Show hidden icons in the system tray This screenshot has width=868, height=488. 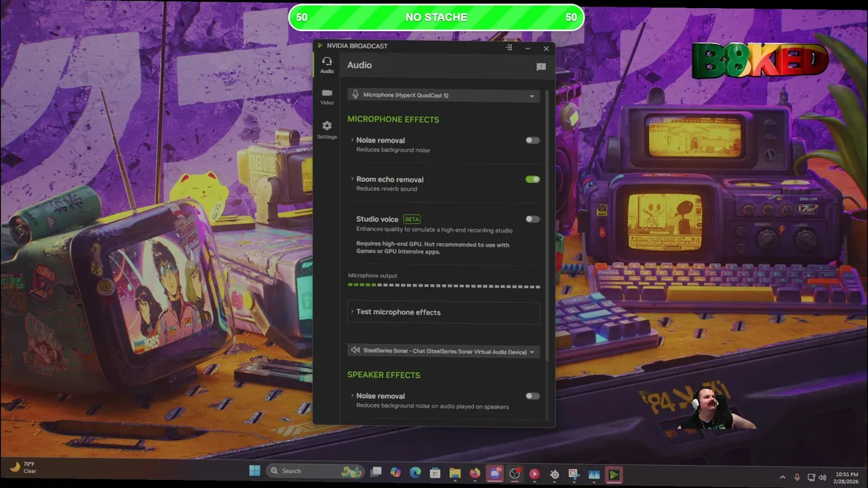[782, 477]
